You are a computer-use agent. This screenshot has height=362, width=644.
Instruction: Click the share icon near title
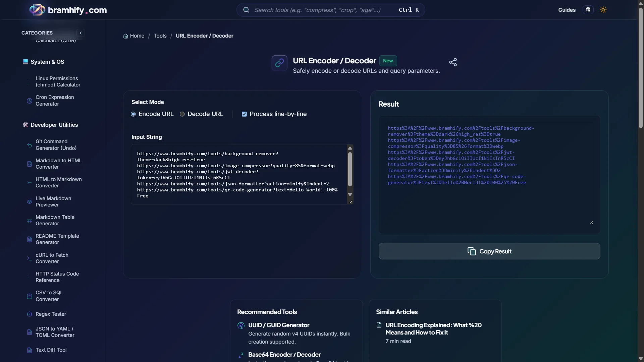[x=453, y=62]
